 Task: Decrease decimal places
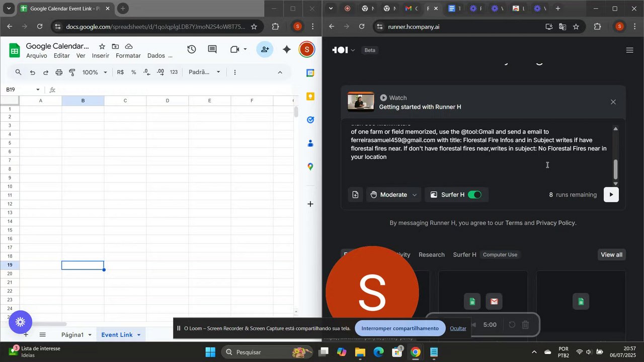click(146, 72)
